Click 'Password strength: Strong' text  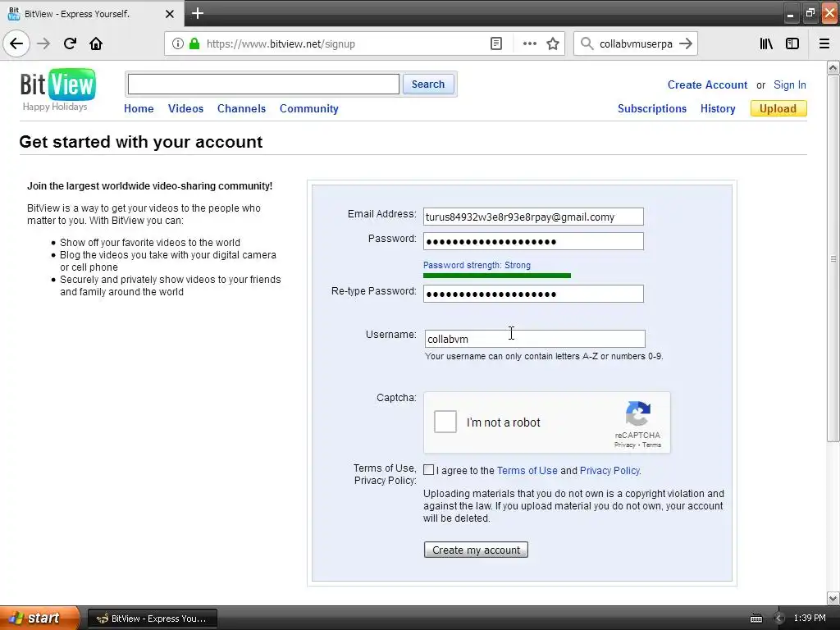(x=477, y=265)
